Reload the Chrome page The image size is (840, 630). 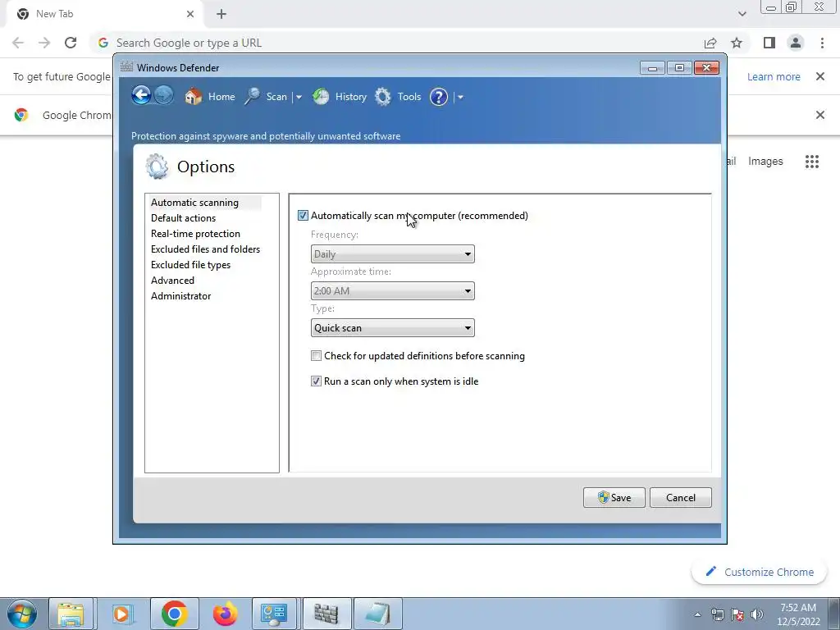71,43
